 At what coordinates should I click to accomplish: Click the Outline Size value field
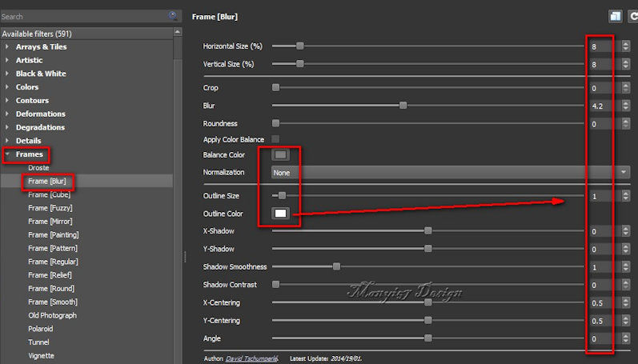pyautogui.click(x=601, y=196)
